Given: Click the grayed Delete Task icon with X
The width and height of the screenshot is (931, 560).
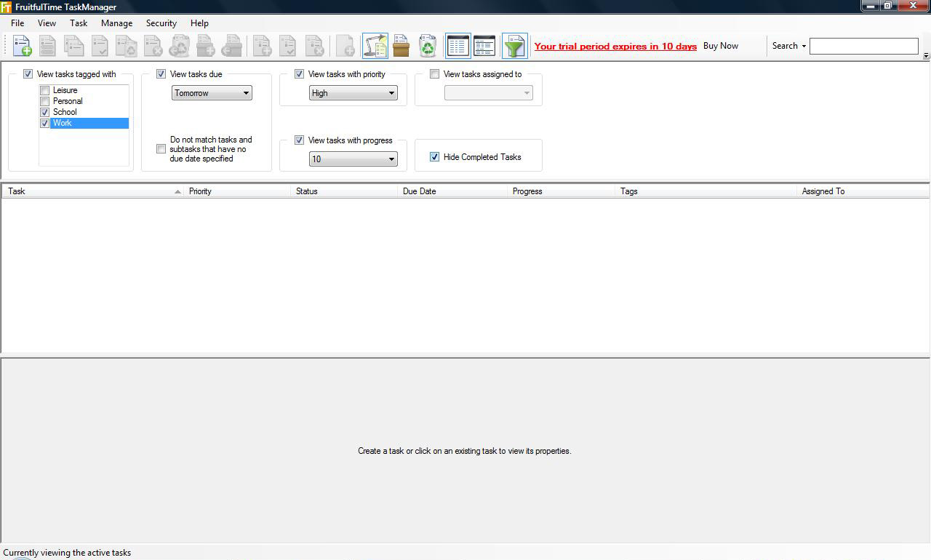Looking at the screenshot, I should 153,46.
